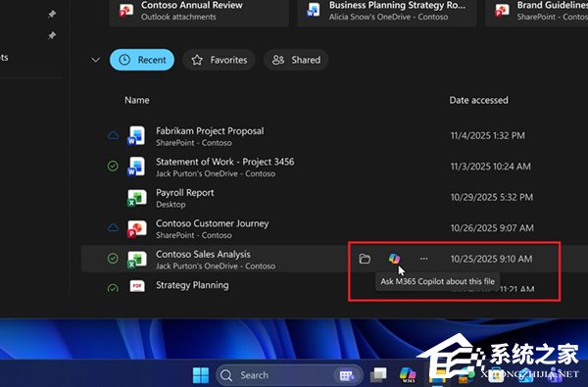Click date 10/25/2025 9:10 AM
The image size is (588, 387).
pyautogui.click(x=491, y=259)
